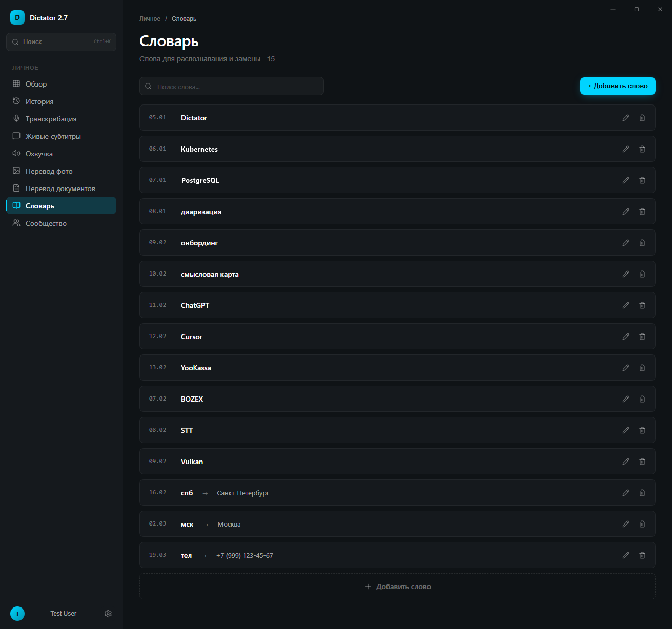Edit the Dictator dictionary entry
Viewport: 672px width, 629px height.
(626, 118)
